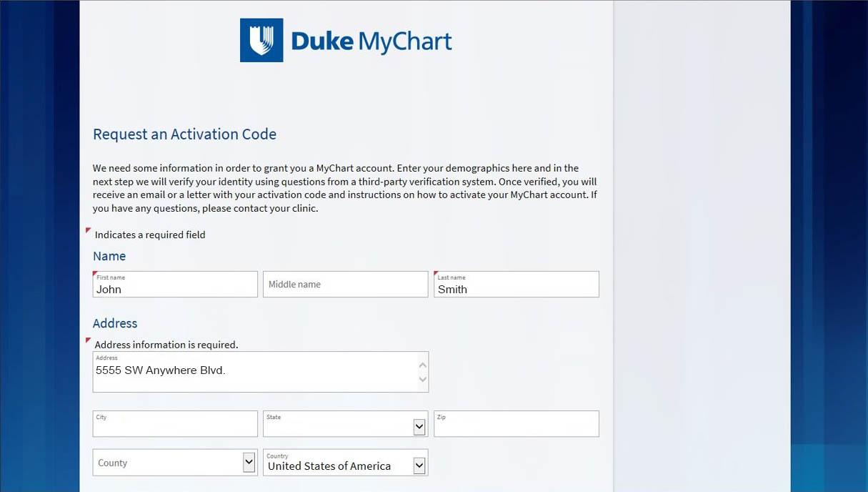Expand the County dropdown arrow
The width and height of the screenshot is (868, 492).
[249, 462]
